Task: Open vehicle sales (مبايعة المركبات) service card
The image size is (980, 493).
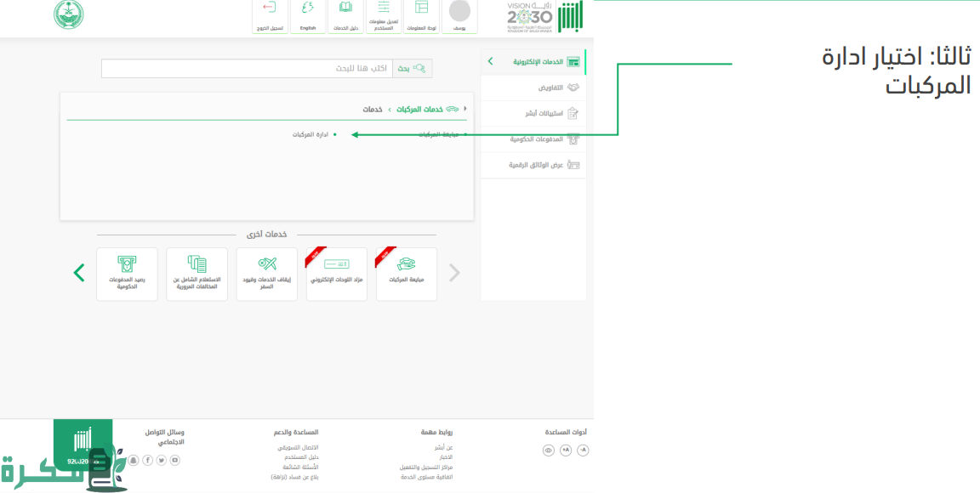Action: tap(407, 274)
